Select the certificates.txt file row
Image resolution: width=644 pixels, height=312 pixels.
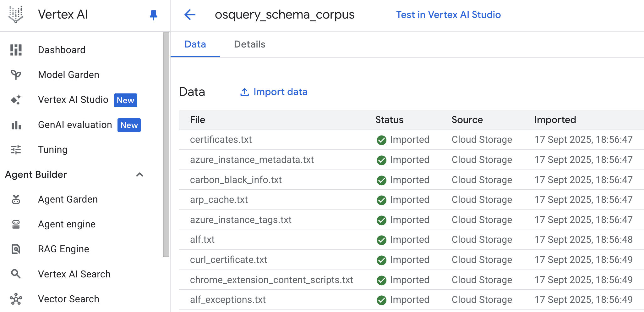(221, 140)
